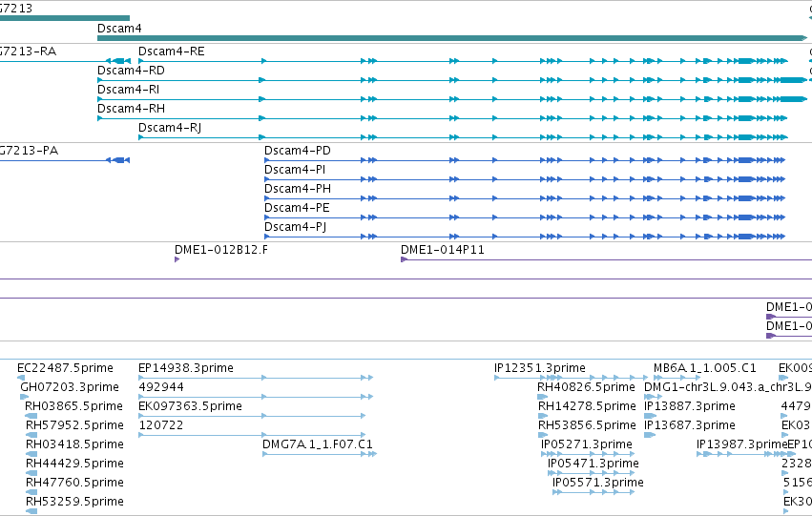This screenshot has height=516, width=812.
Task: Select the IP05271.3prime EST label
Action: coord(587,444)
